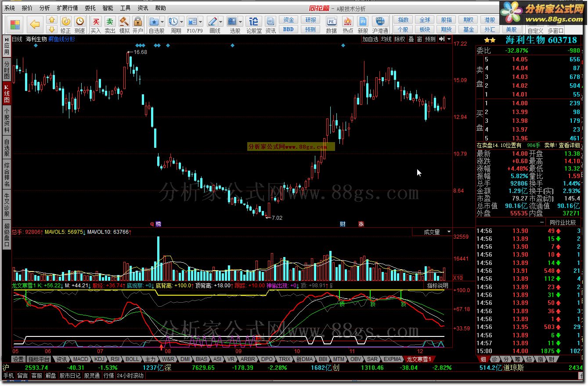
Task: Toggle 预测 prediction on chart bar
Action: [430, 39]
